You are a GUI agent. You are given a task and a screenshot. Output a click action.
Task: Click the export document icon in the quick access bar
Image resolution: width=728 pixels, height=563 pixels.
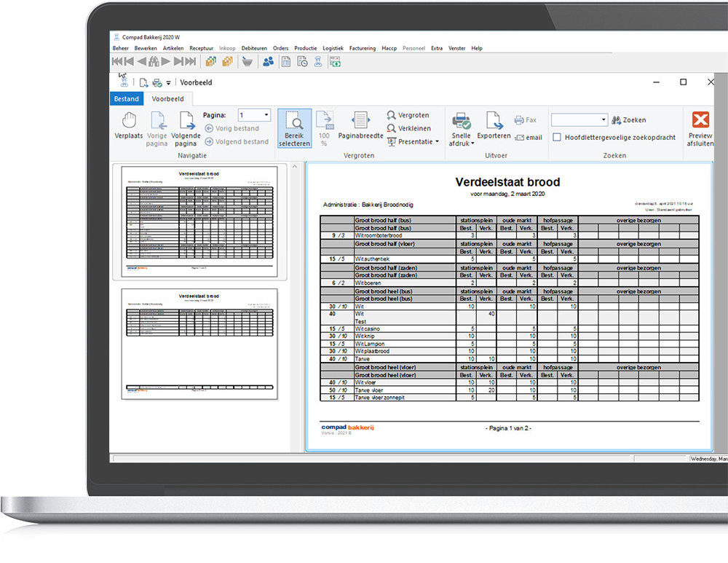143,83
